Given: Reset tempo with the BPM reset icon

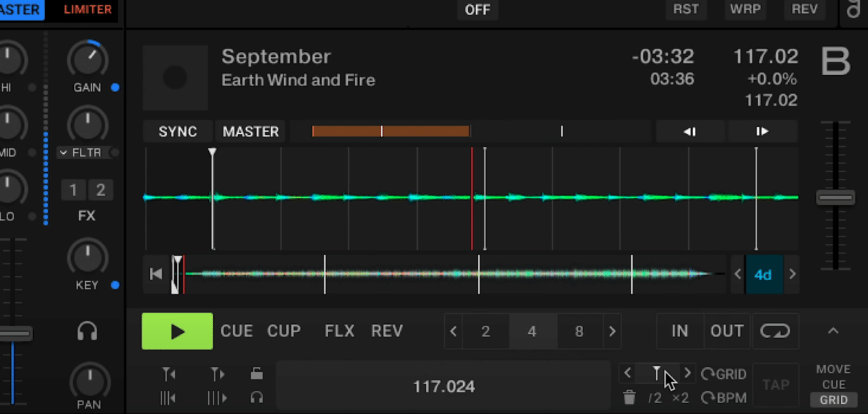Looking at the screenshot, I should [x=724, y=398].
